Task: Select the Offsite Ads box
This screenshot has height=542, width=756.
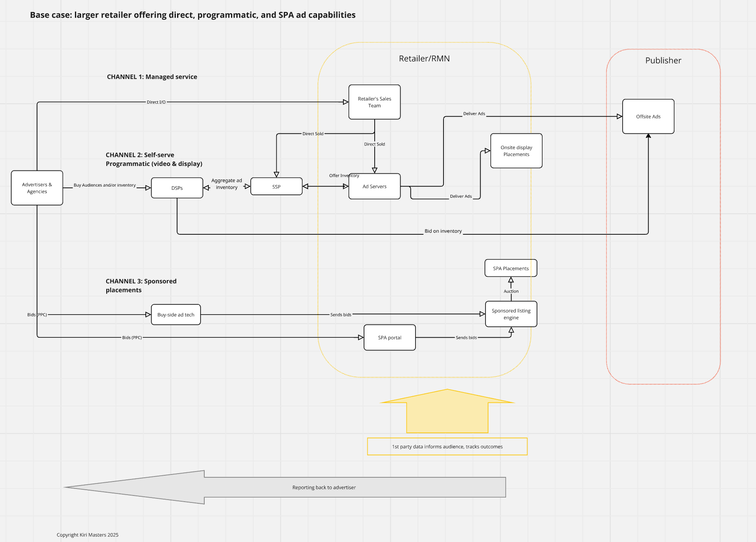Action: (x=648, y=117)
